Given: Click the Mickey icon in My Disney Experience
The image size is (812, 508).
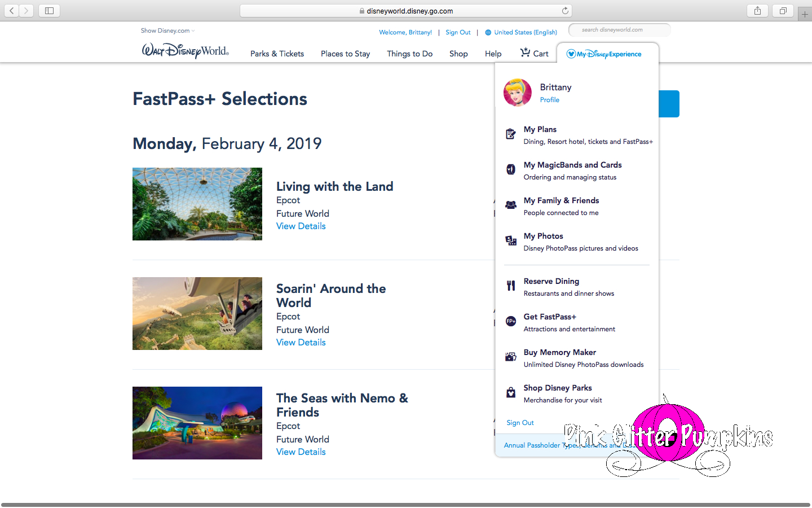Looking at the screenshot, I should coord(571,54).
